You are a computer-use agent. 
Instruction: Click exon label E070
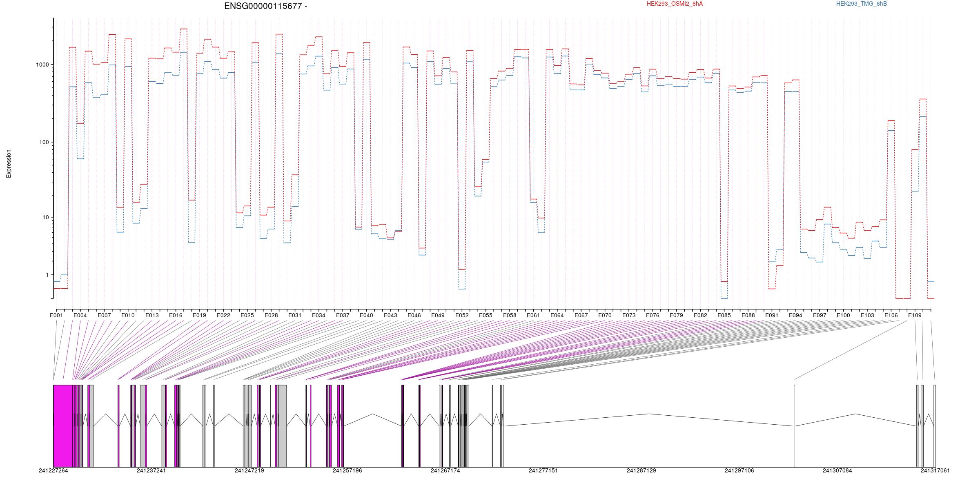click(605, 316)
